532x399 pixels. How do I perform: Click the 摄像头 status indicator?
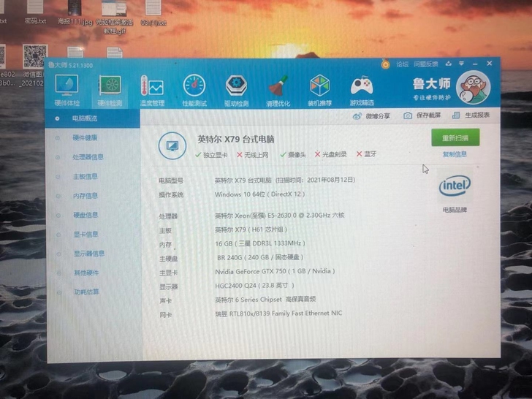pyautogui.click(x=293, y=155)
